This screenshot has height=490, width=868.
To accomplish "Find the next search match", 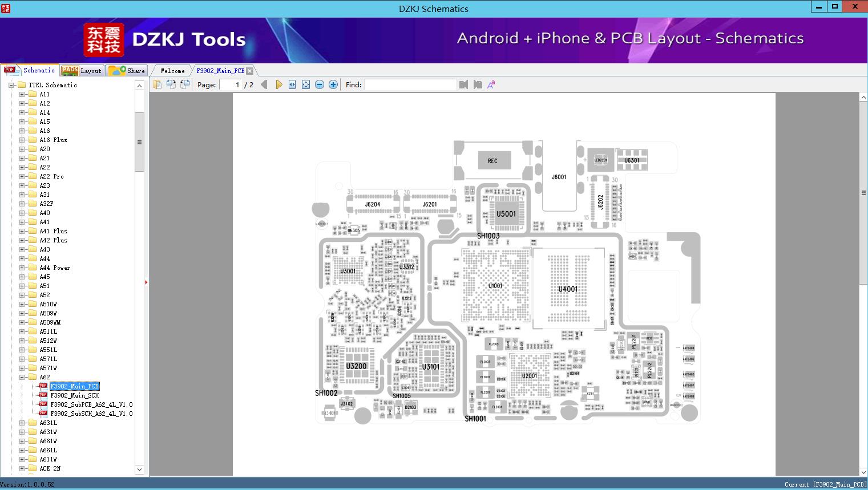I will [x=478, y=84].
